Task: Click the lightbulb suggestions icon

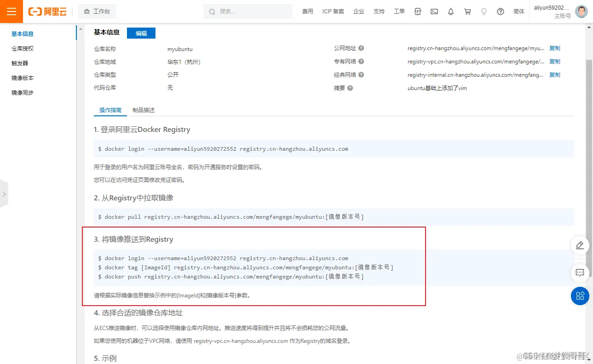Action: click(484, 11)
